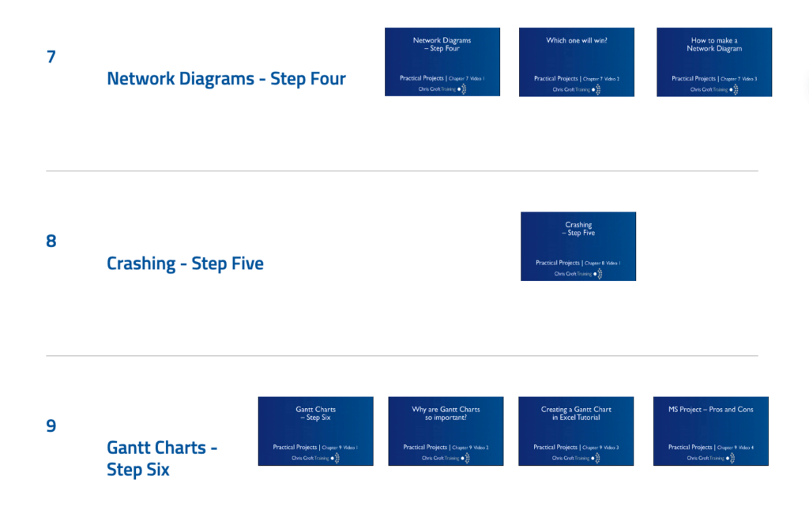Click the Chris Croft Training logo on the Crashing thumbnail
Viewport: 809px width, 532px height.
point(578,274)
